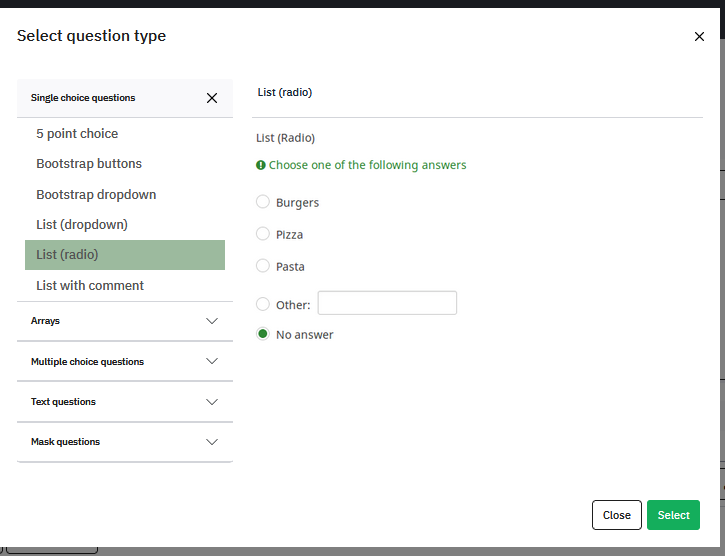Expand the Text questions section

coord(125,402)
